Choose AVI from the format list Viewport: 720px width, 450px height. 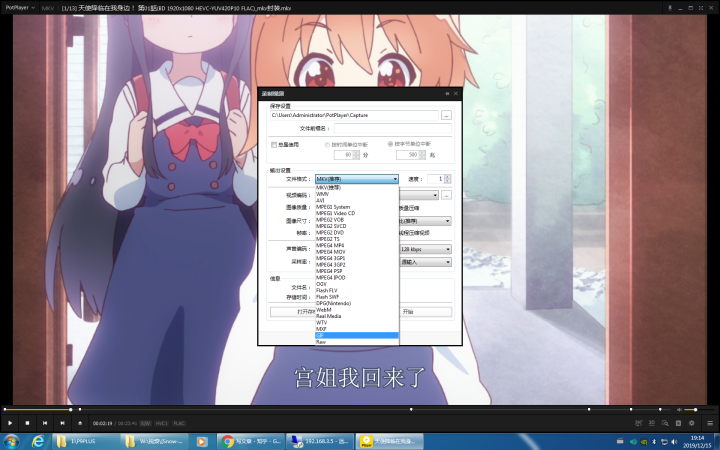click(357, 201)
